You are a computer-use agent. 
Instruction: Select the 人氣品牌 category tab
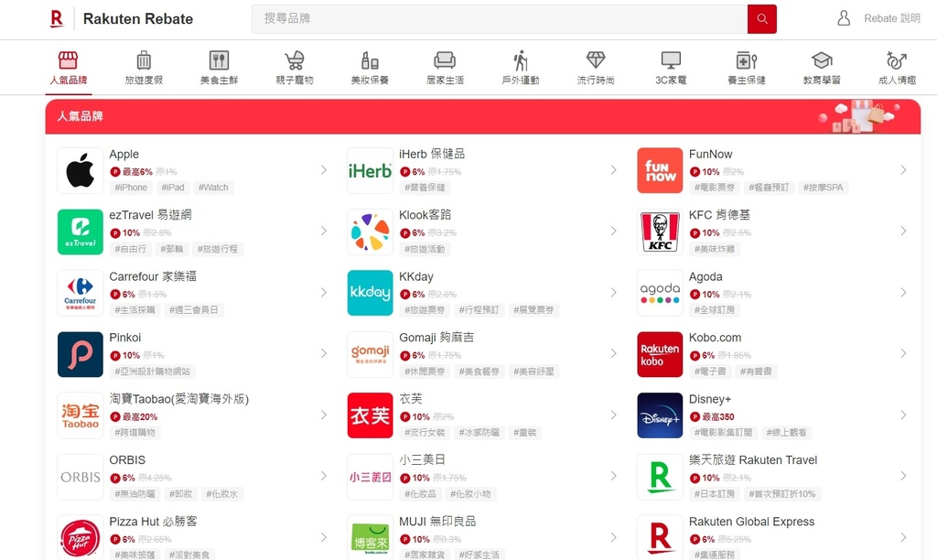[x=68, y=68]
